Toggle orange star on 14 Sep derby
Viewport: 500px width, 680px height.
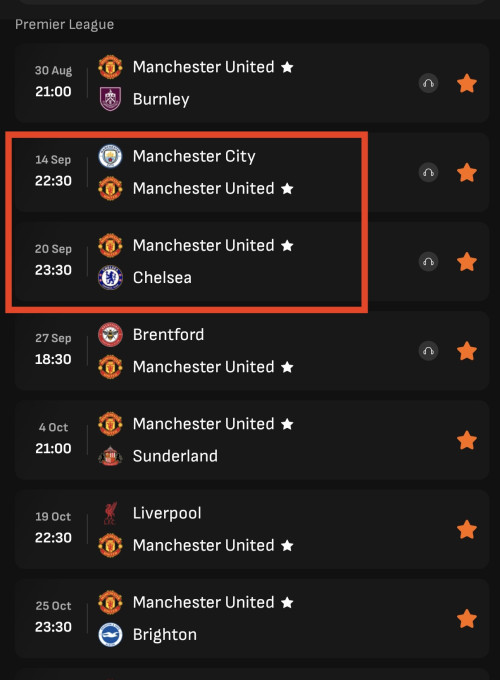[x=467, y=173]
